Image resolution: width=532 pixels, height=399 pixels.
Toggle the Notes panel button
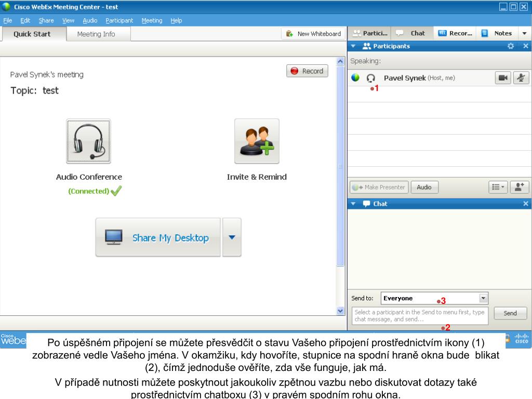tap(497, 33)
